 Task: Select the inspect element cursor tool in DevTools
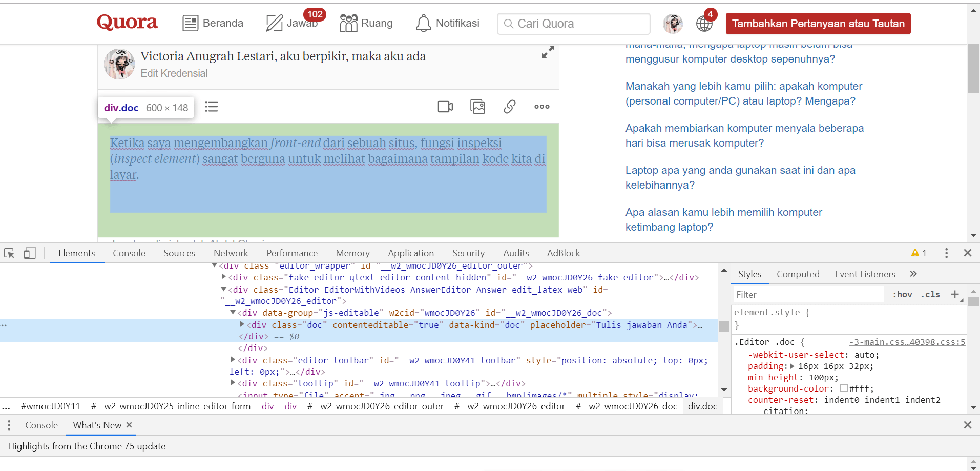pyautogui.click(x=9, y=253)
